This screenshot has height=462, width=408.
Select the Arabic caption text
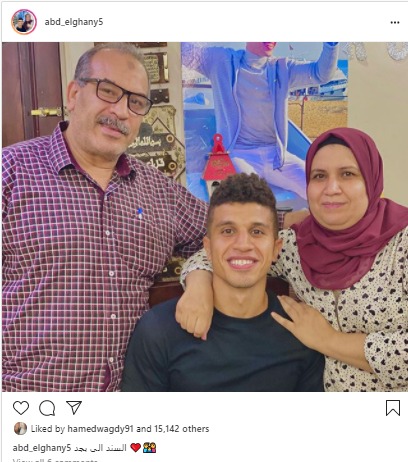pyautogui.click(x=100, y=448)
